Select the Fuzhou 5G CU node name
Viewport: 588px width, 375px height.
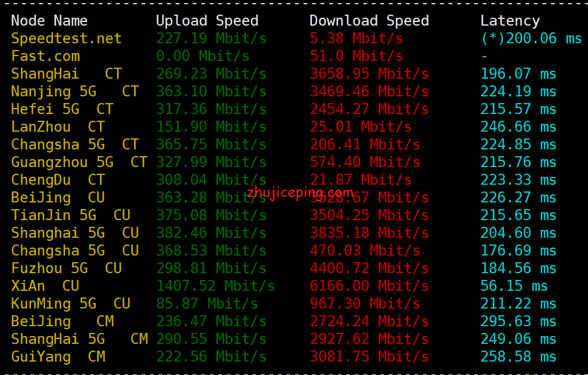(66, 268)
